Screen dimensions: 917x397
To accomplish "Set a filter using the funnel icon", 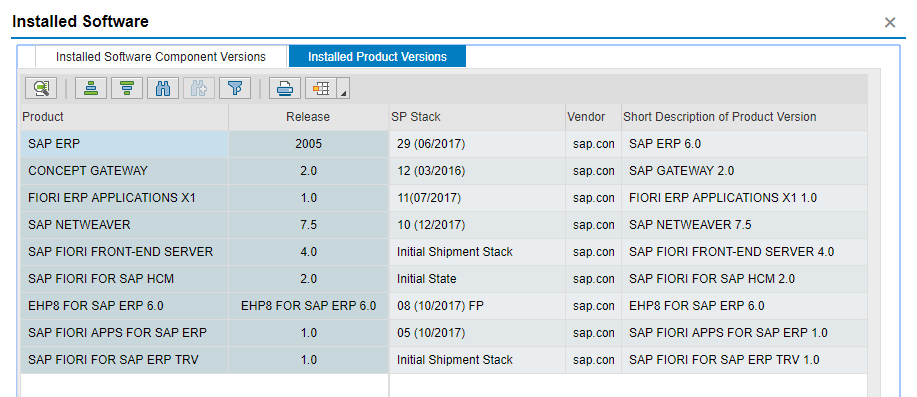I will 235,88.
